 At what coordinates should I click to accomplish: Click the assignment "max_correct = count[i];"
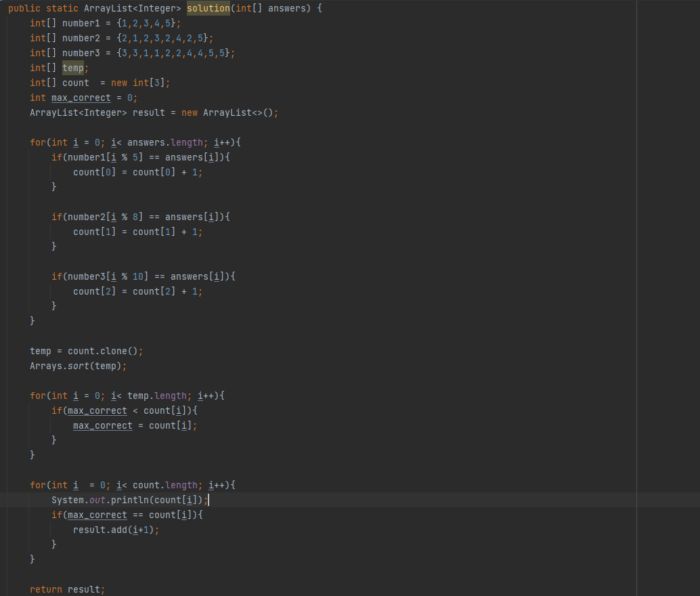tap(135, 426)
